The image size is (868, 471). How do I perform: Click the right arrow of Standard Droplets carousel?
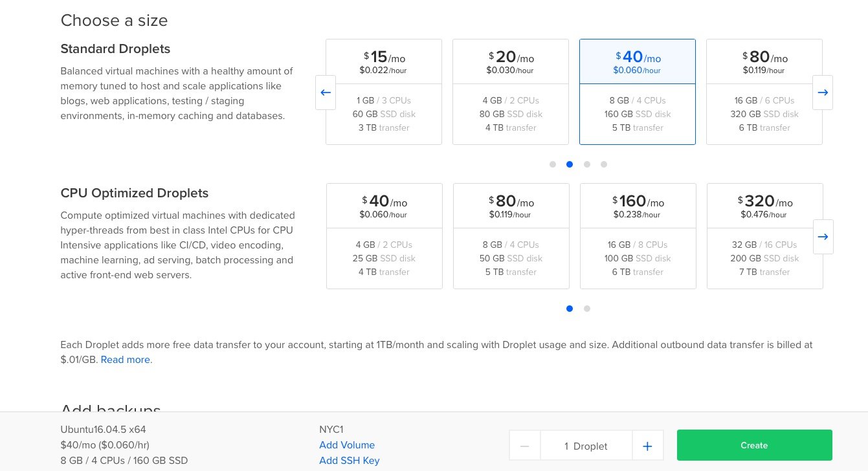point(823,93)
